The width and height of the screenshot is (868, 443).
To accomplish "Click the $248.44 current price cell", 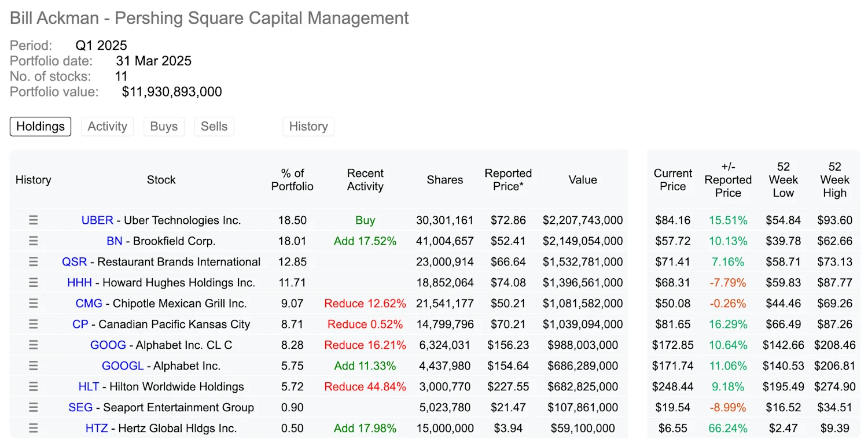I will (673, 387).
